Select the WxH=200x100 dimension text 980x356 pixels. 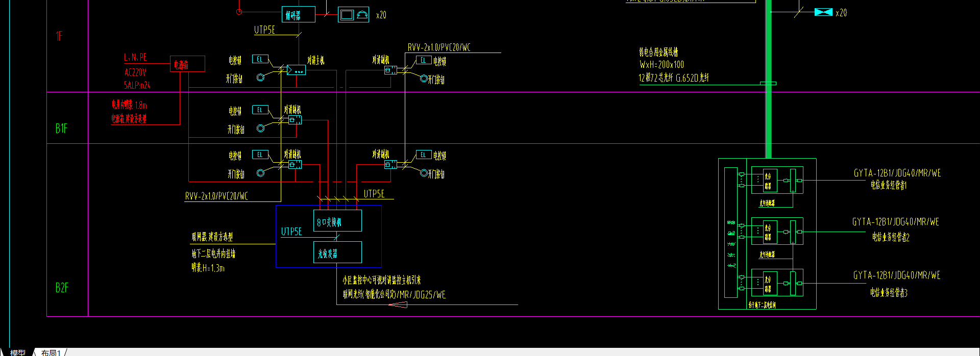point(661,65)
